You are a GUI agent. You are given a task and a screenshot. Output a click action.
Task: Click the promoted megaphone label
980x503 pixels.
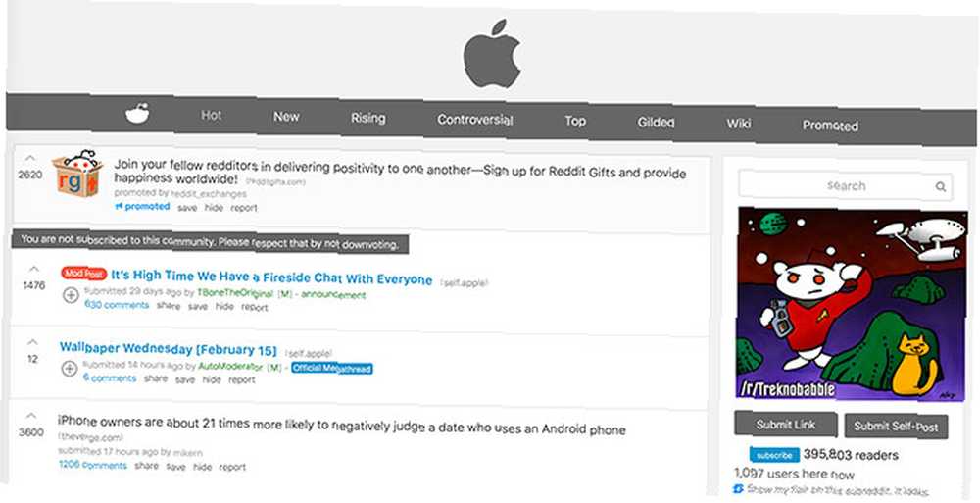pos(142,206)
